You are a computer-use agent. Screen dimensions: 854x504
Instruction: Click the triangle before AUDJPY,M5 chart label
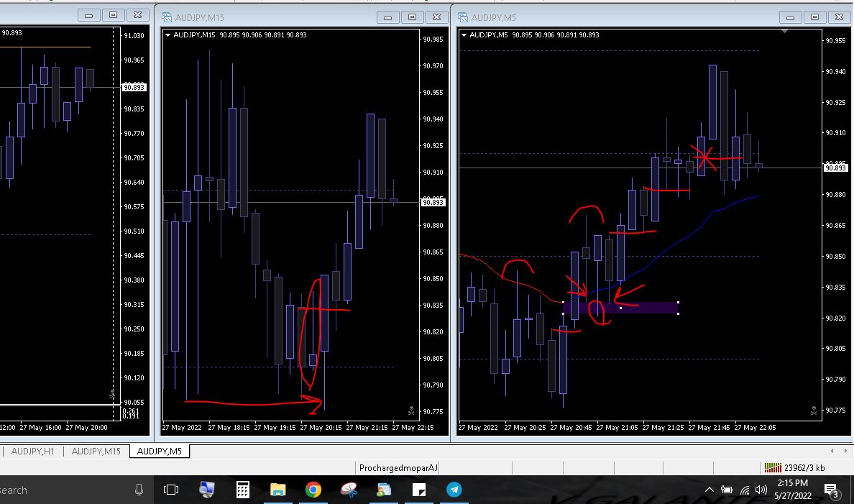(464, 35)
